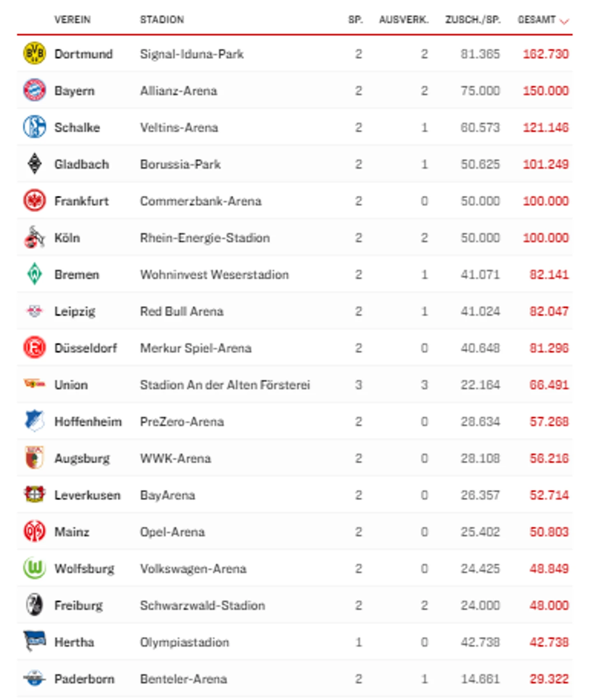
Task: Sort table by AUSVERK. column header
Action: click(404, 20)
